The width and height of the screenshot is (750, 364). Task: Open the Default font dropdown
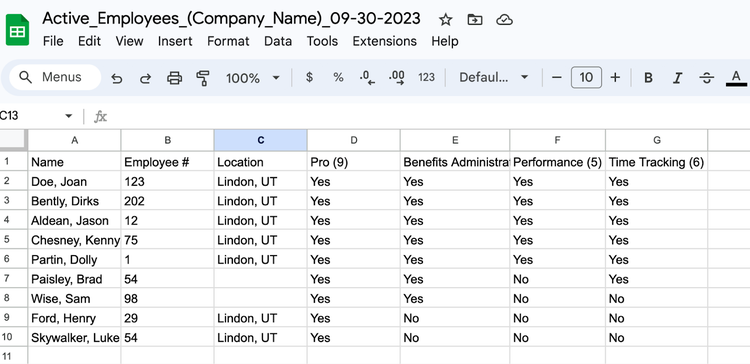(493, 77)
